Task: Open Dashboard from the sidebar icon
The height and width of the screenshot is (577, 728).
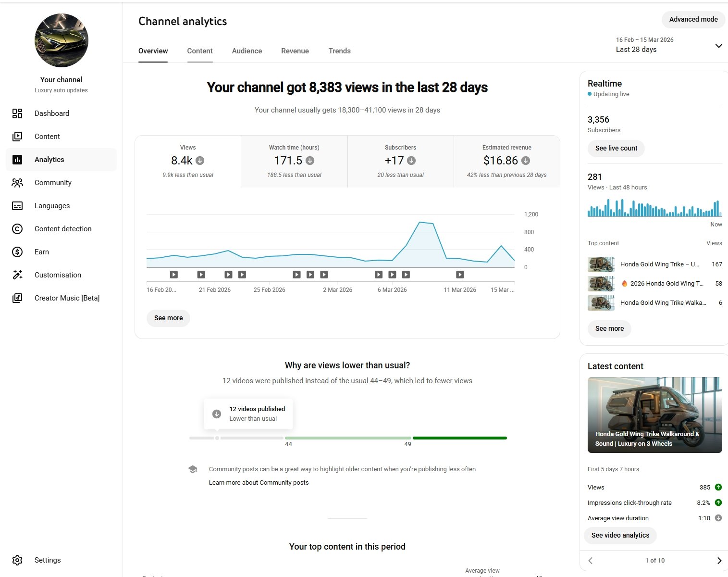Action: (x=17, y=113)
